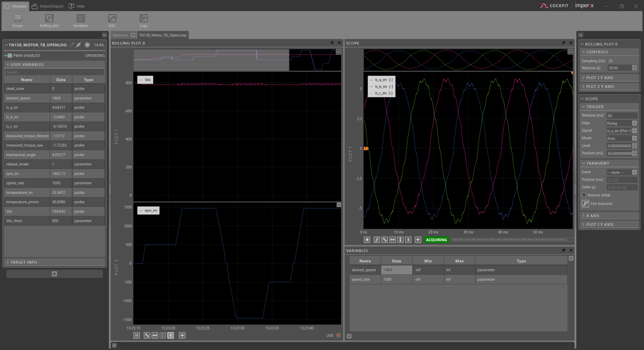
Task: Add a variable in Variables panel
Action: (x=349, y=336)
